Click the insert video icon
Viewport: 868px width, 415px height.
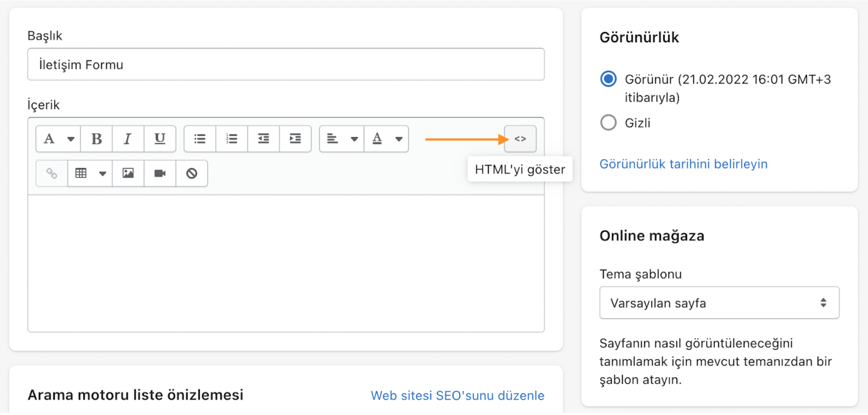point(160,173)
